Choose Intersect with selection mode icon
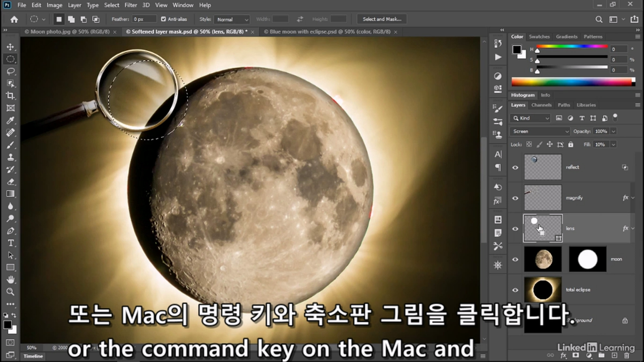The image size is (644, 362). 95,19
